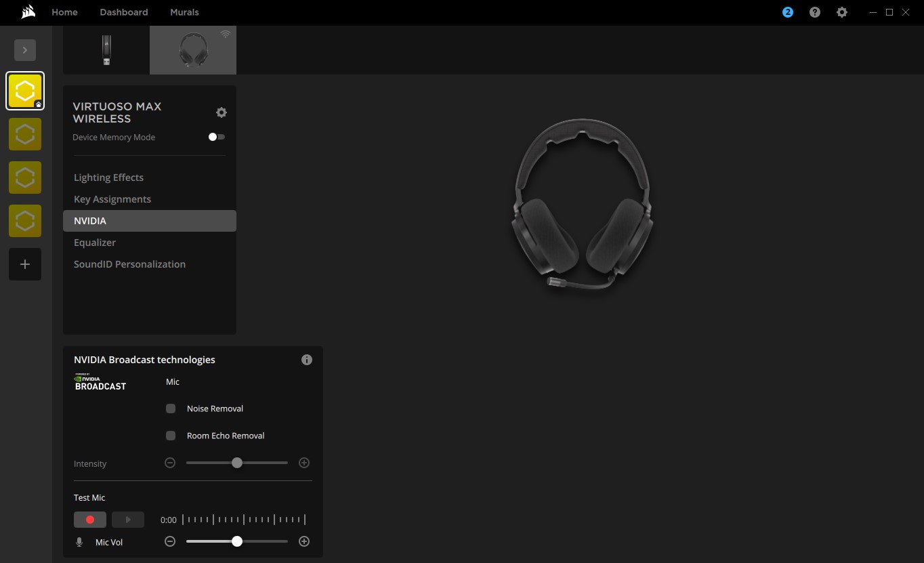This screenshot has height=563, width=924.
Task: Click the "Test Mic" label
Action: [89, 498]
